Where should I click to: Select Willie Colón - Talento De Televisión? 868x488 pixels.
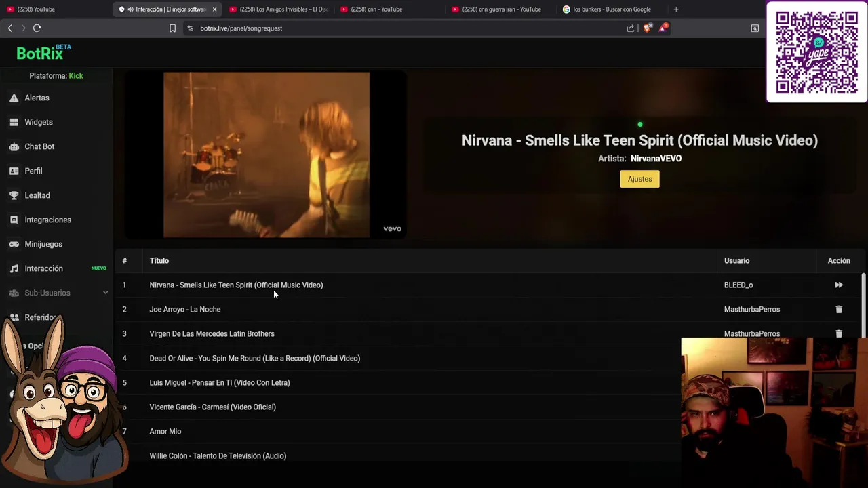pyautogui.click(x=218, y=456)
